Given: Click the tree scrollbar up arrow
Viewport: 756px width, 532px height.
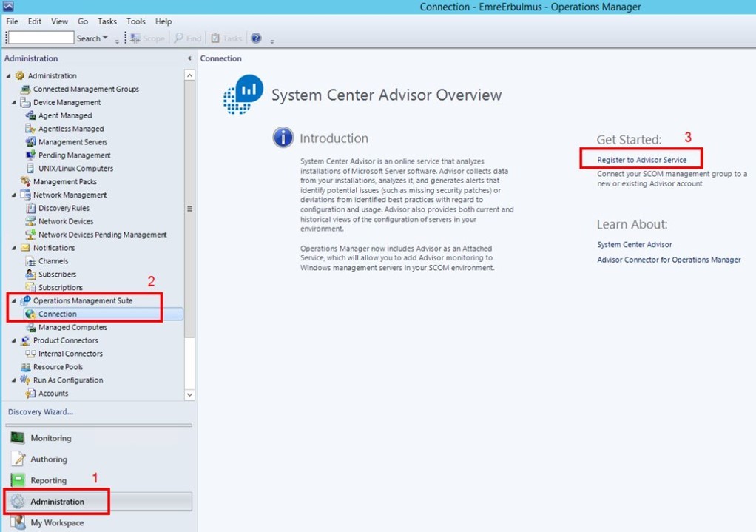Looking at the screenshot, I should pos(189,75).
